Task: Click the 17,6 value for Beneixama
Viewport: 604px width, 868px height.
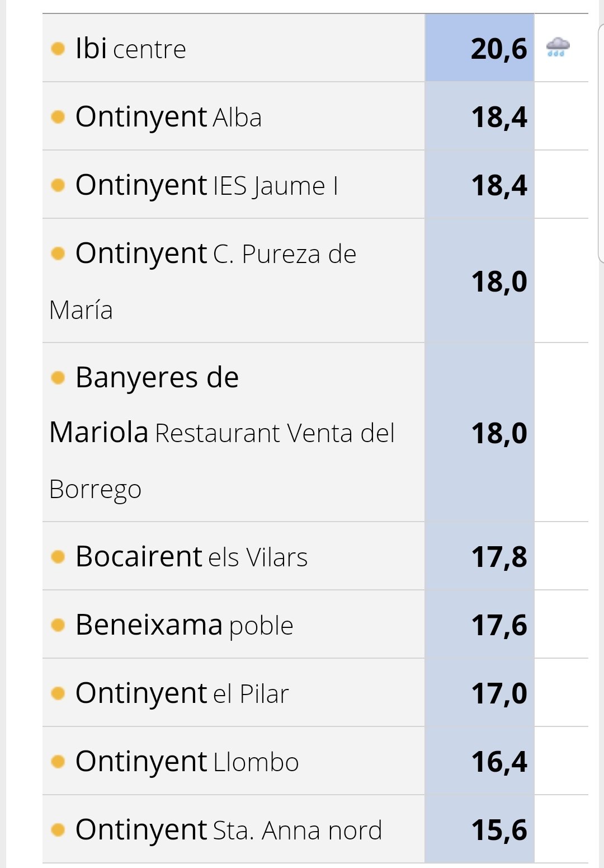Action: (x=499, y=625)
